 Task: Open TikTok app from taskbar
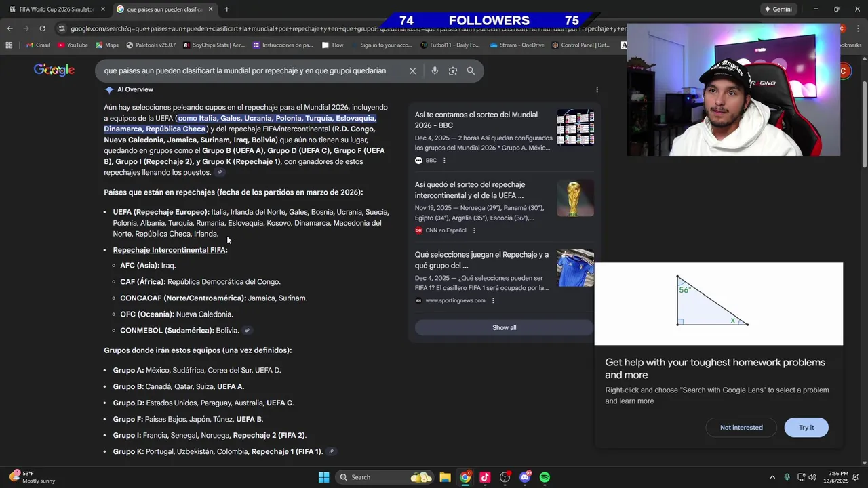point(485,477)
